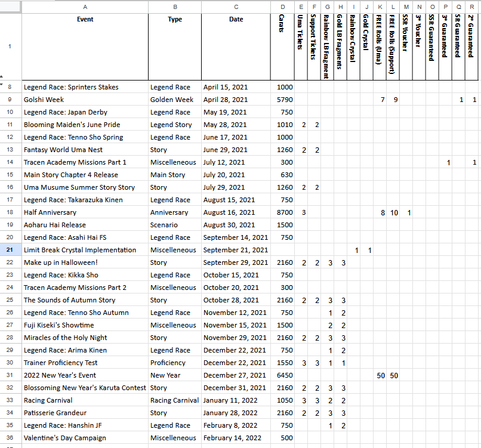481x448 pixels.
Task: Select column R header
Action: pos(472,7)
